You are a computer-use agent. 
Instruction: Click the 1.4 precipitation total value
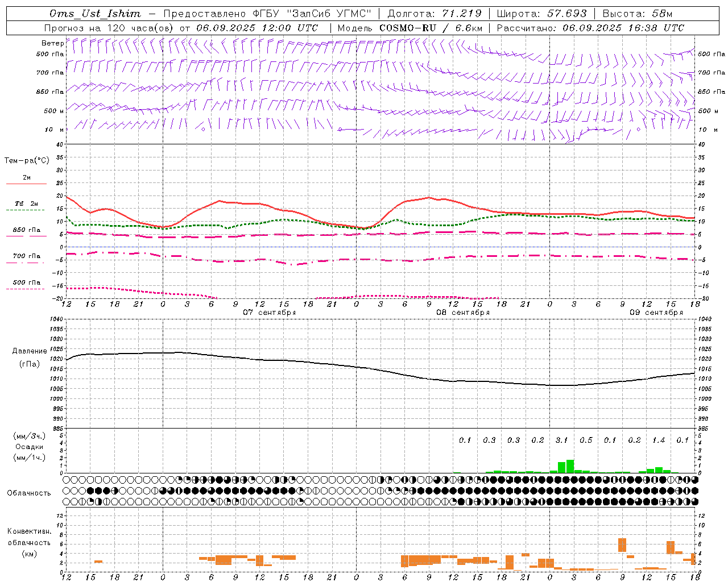pos(659,440)
